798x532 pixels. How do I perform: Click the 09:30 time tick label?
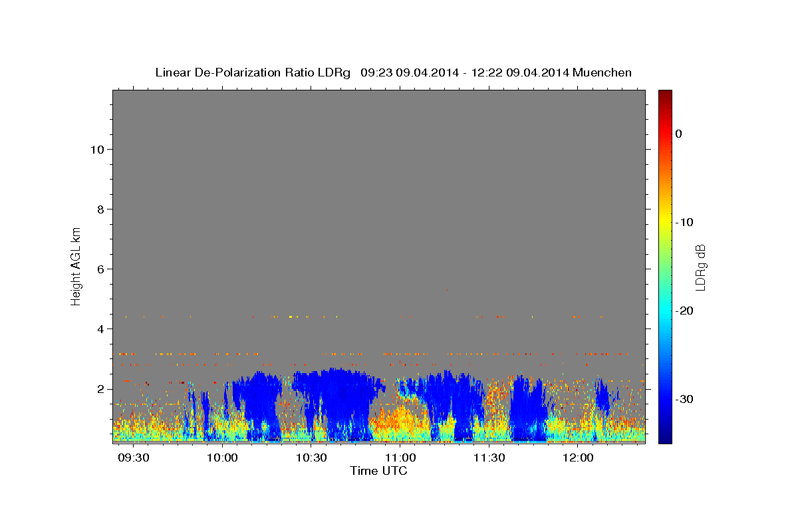[134, 458]
